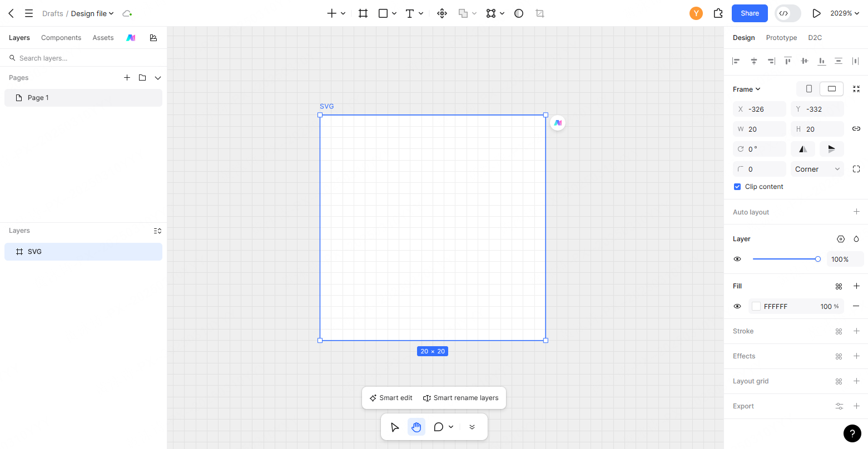Toggle constrain proportions link icon

pyautogui.click(x=856, y=129)
